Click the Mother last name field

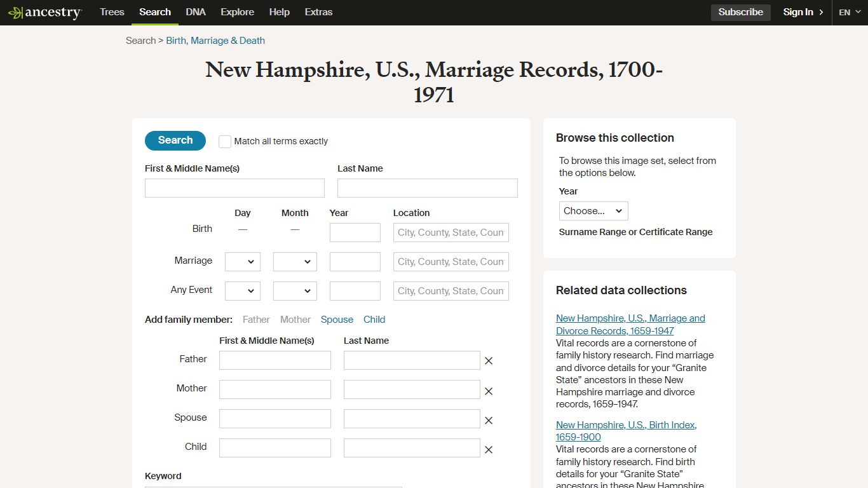click(x=412, y=390)
